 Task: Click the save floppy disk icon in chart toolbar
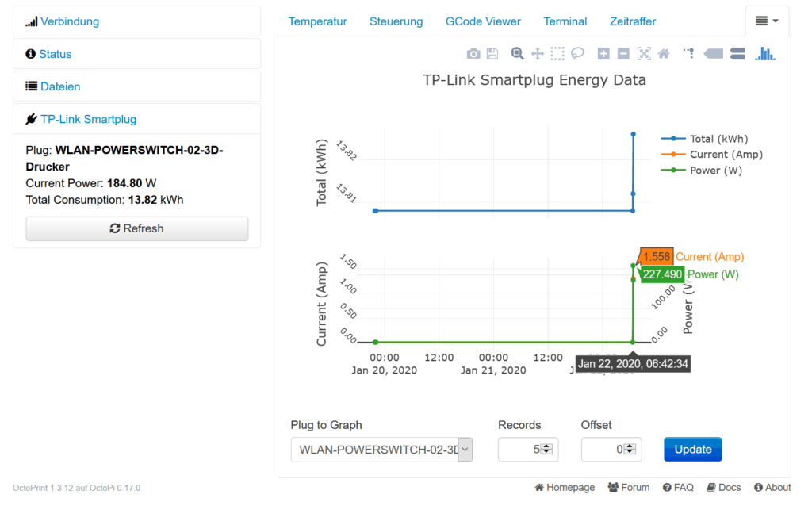[492, 54]
